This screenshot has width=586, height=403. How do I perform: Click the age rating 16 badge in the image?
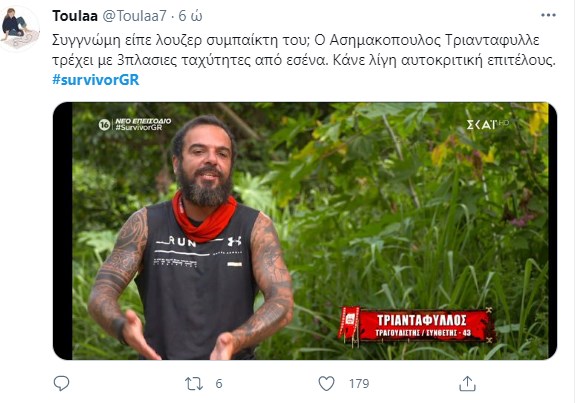(x=104, y=124)
